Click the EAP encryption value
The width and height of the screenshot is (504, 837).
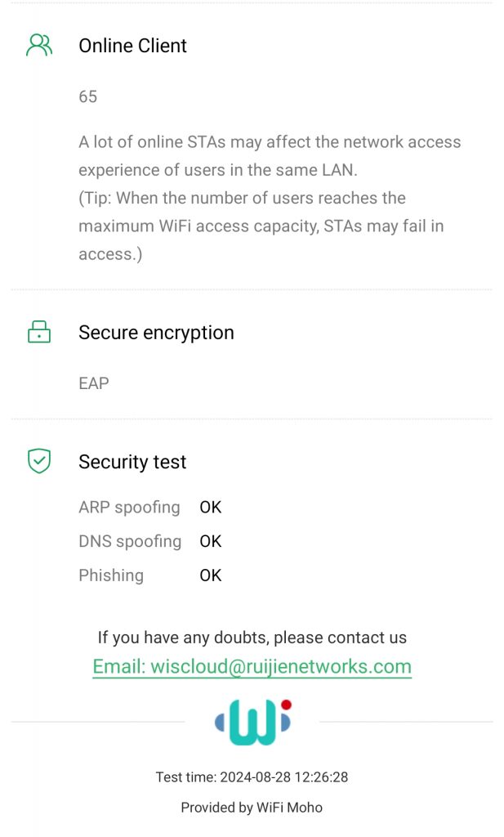pyautogui.click(x=94, y=383)
